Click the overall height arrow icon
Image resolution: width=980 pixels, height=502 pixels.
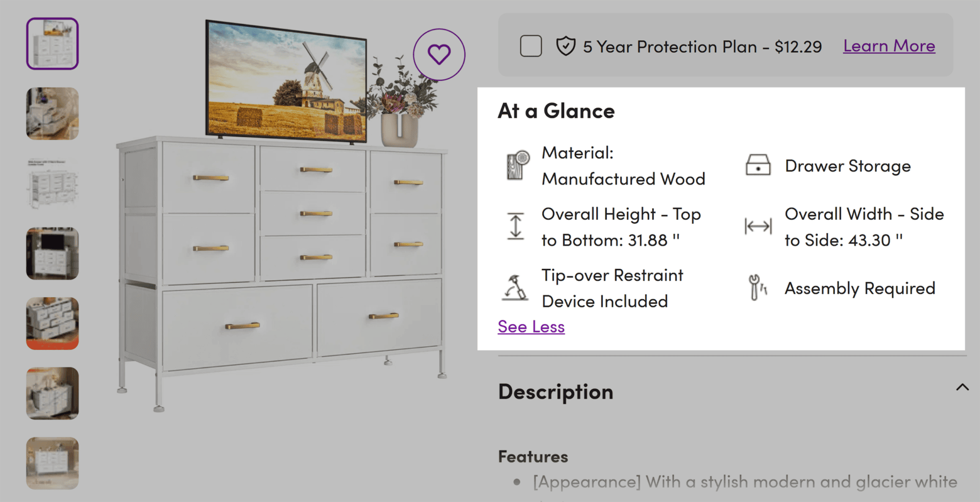coord(516,226)
